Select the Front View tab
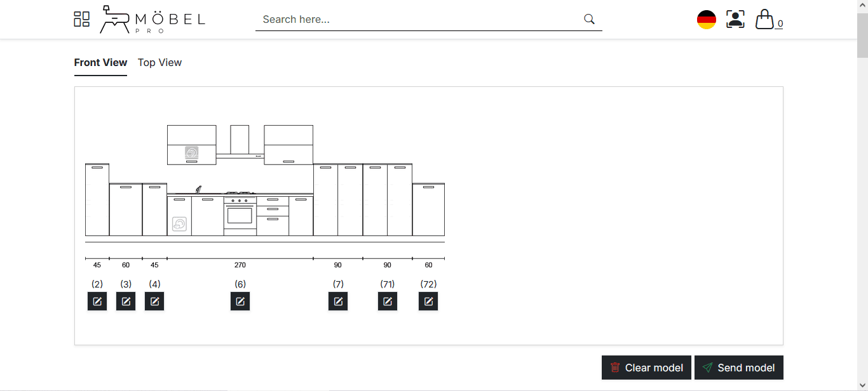 click(x=100, y=62)
